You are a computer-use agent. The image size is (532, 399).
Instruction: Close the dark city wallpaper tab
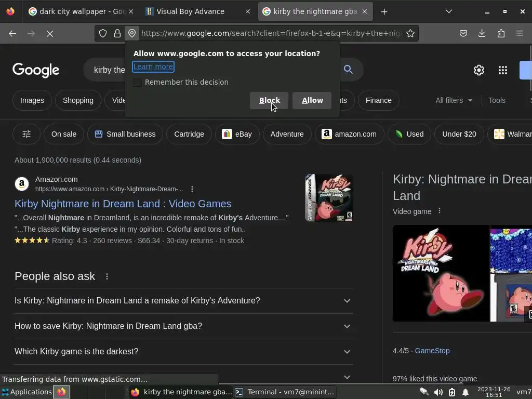click(x=131, y=11)
